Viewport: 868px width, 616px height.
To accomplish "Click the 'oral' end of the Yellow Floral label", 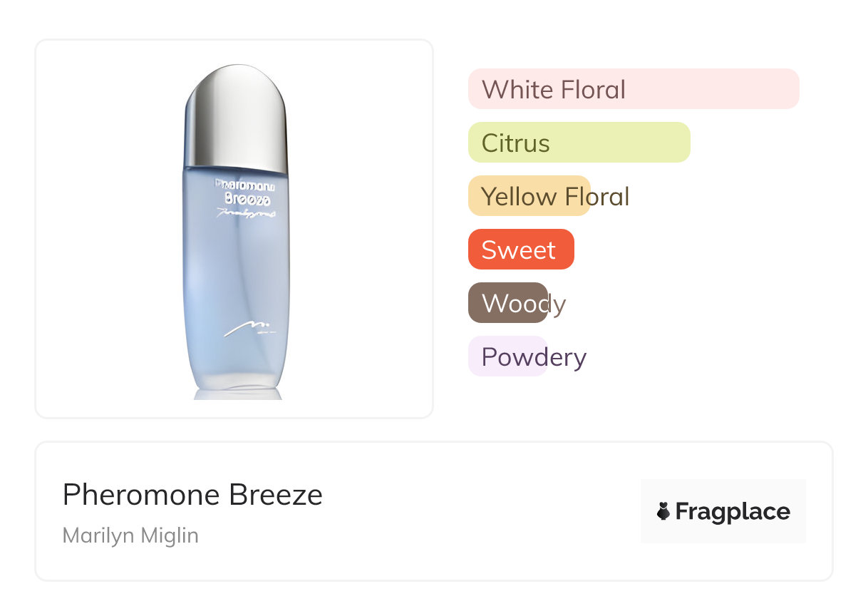I will [609, 196].
